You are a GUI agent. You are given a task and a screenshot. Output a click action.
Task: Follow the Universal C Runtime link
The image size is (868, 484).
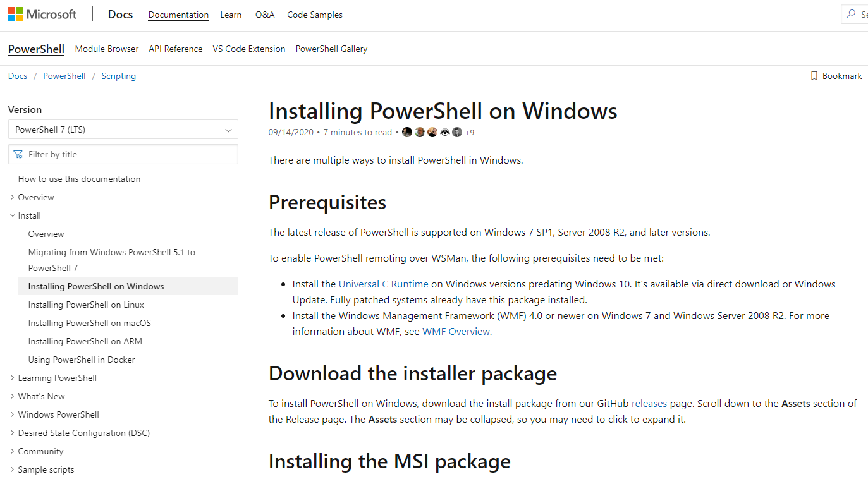[x=384, y=284]
